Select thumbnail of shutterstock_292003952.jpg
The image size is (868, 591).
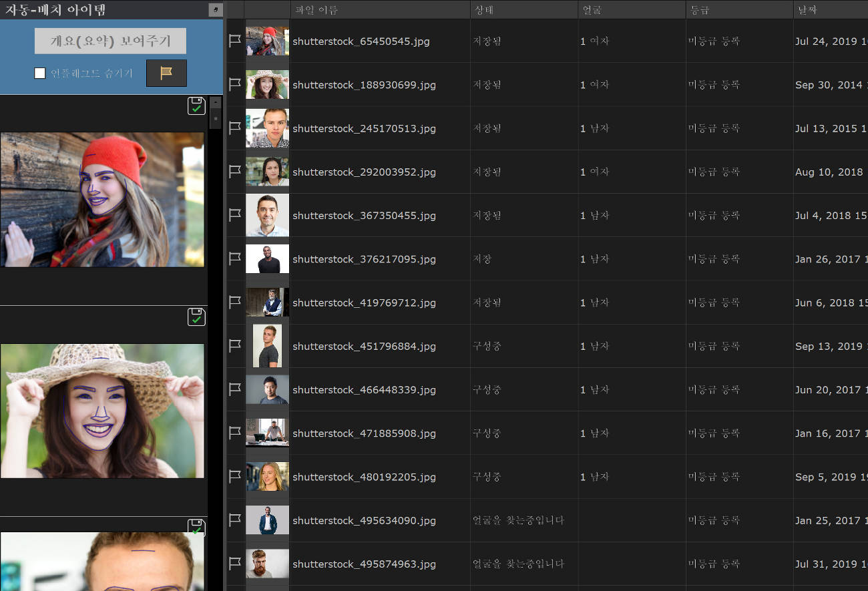267,172
